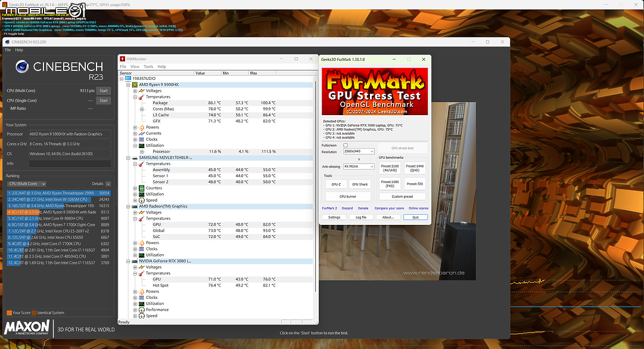Expand the Processor utilization row
Viewport: 644px width, 349px height.
click(142, 152)
